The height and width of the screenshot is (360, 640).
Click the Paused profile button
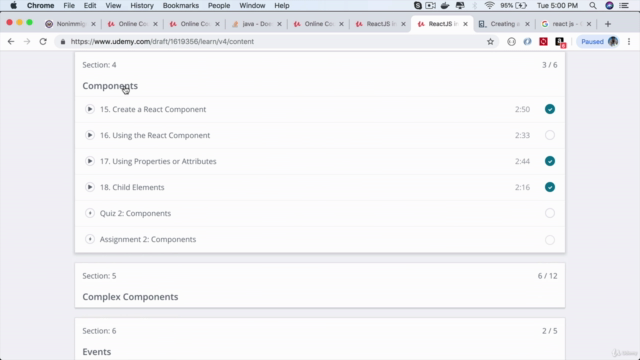(x=598, y=42)
